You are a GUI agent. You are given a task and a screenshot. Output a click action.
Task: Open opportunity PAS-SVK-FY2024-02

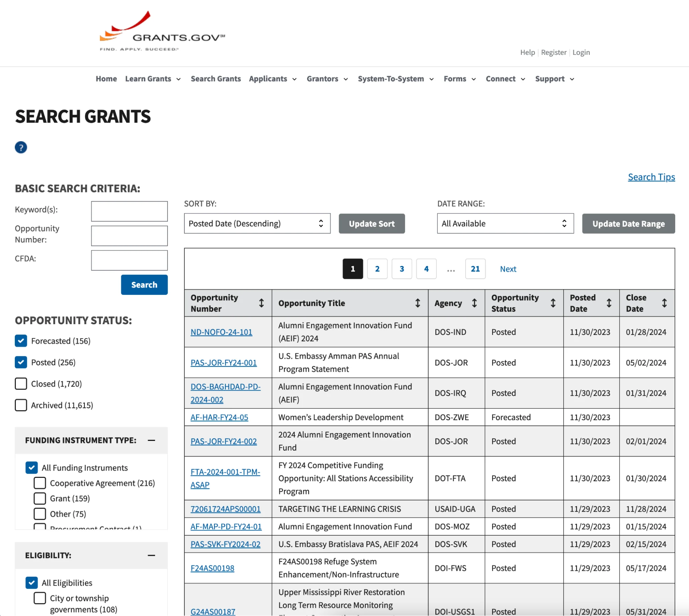pyautogui.click(x=225, y=544)
